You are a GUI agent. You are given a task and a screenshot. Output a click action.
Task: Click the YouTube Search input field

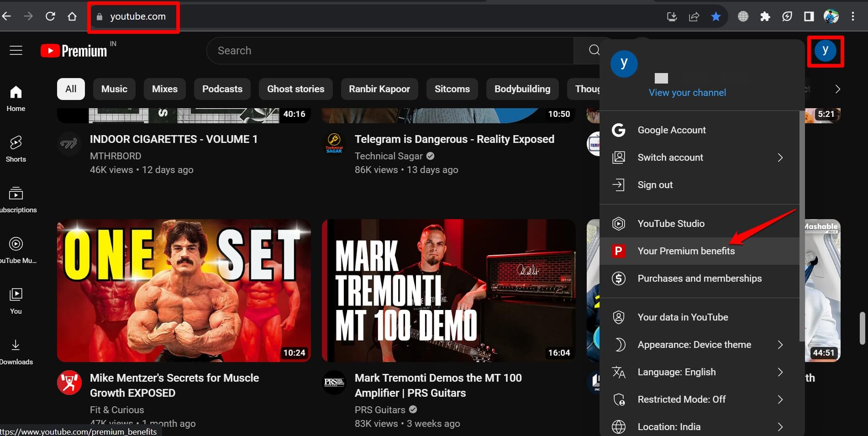click(x=390, y=51)
